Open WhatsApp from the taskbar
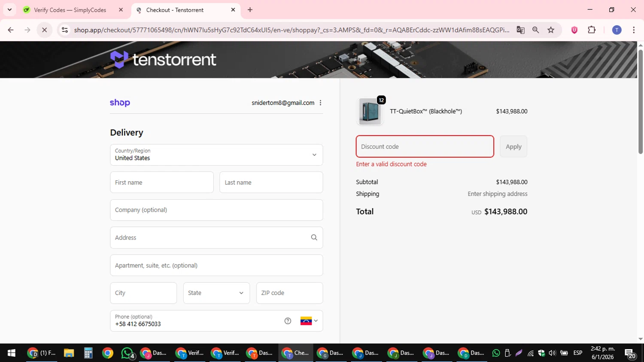Viewport: 644px width, 362px height. 127,353
